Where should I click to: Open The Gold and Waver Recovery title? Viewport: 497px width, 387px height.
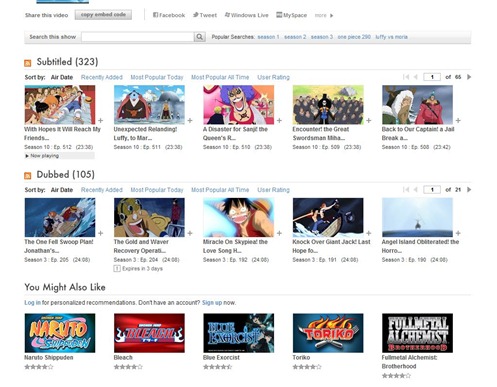click(x=141, y=246)
